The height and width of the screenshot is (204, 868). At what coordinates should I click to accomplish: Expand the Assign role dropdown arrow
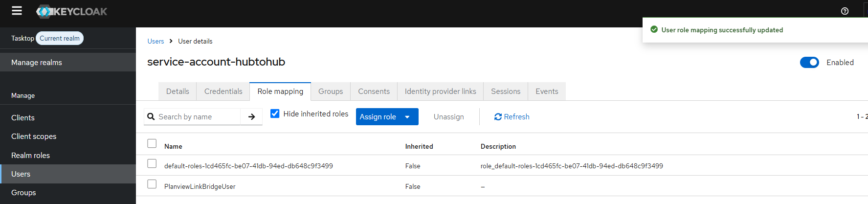click(x=407, y=117)
